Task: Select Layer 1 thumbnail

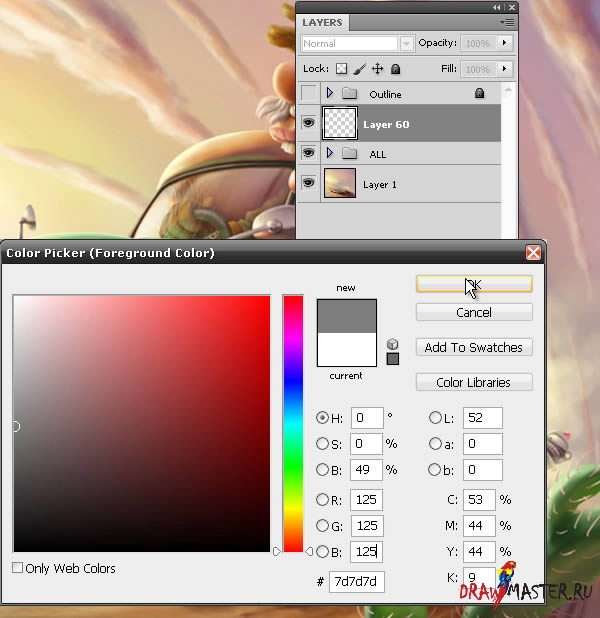Action: tap(340, 183)
